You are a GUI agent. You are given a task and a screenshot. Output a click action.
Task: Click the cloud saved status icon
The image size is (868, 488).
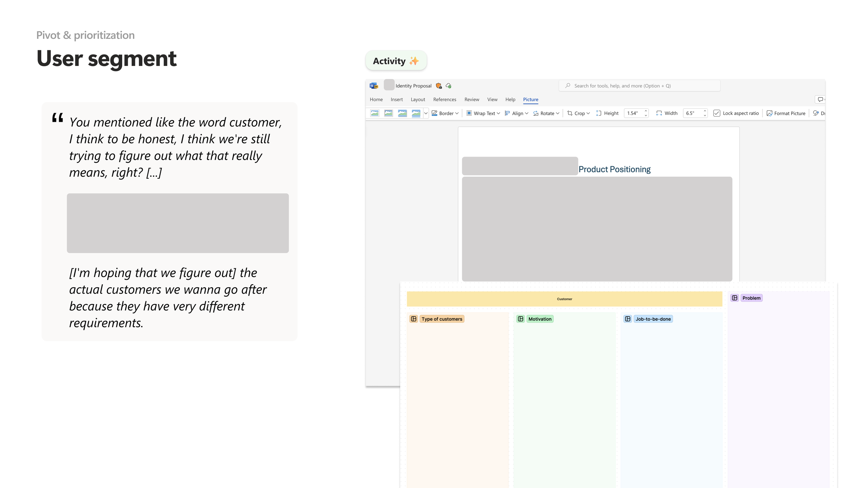coord(449,86)
